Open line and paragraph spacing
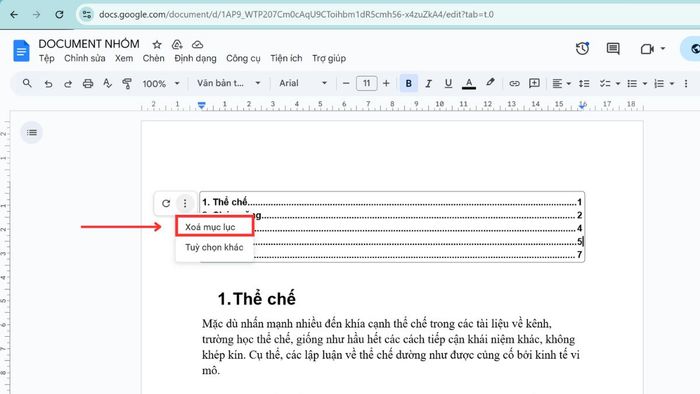The image size is (700, 394). (x=584, y=83)
